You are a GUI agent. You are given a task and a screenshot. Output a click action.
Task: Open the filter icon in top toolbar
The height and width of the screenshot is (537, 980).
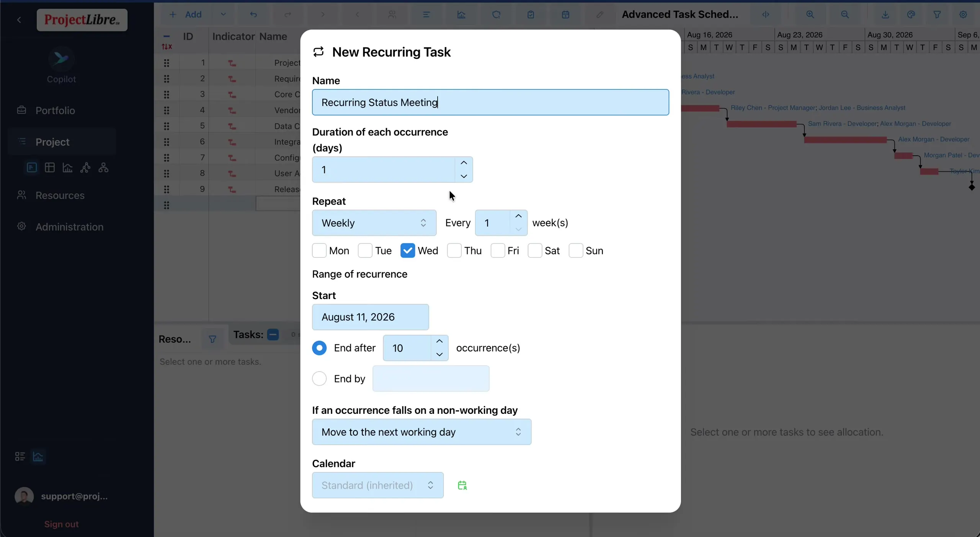pos(937,15)
